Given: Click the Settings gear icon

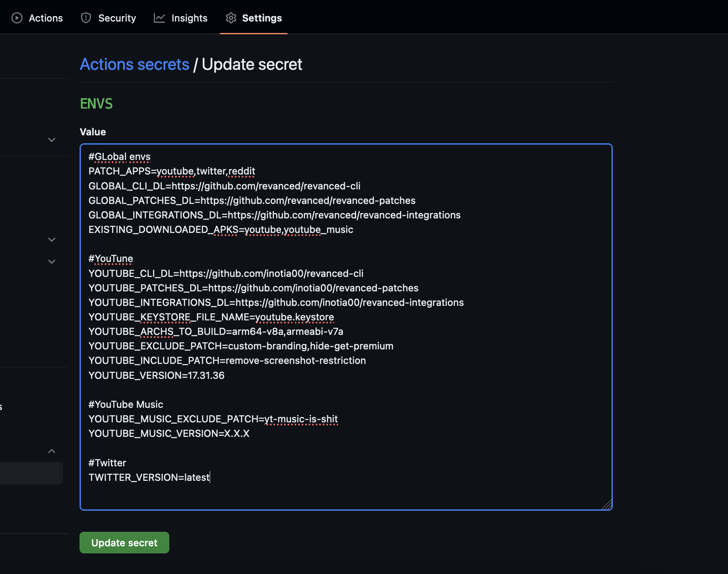Looking at the screenshot, I should click(x=231, y=18).
